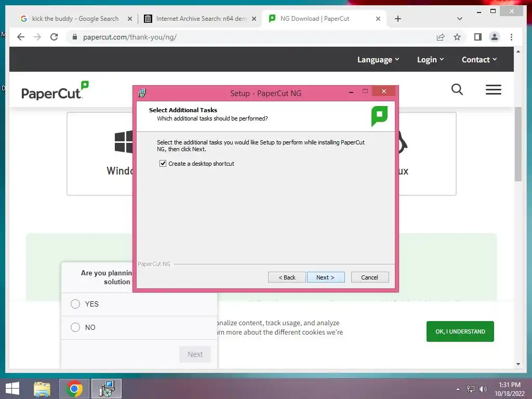Open the Windows Start button
This screenshot has height=399, width=532.
click(x=12, y=389)
